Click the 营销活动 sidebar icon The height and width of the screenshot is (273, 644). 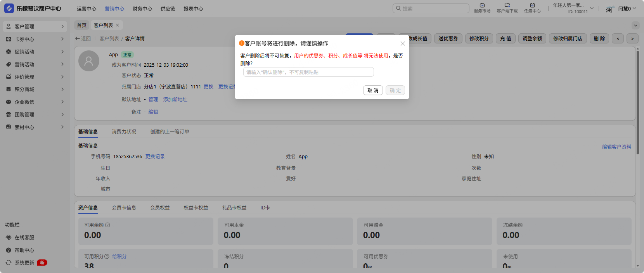9,64
